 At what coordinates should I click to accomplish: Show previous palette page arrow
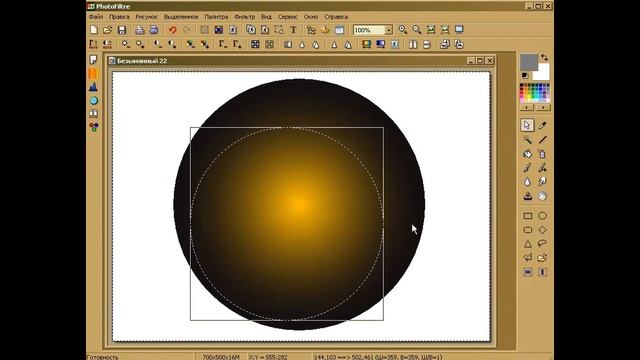click(527, 107)
